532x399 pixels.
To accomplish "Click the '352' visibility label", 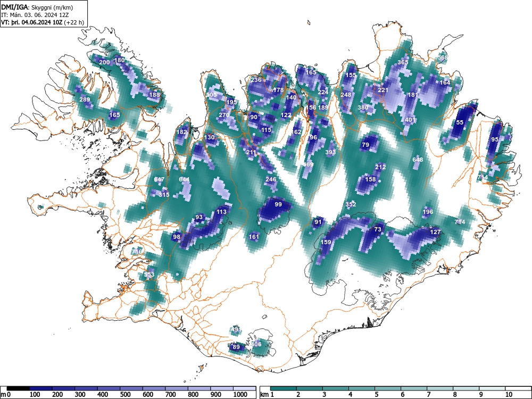I will tap(351, 204).
